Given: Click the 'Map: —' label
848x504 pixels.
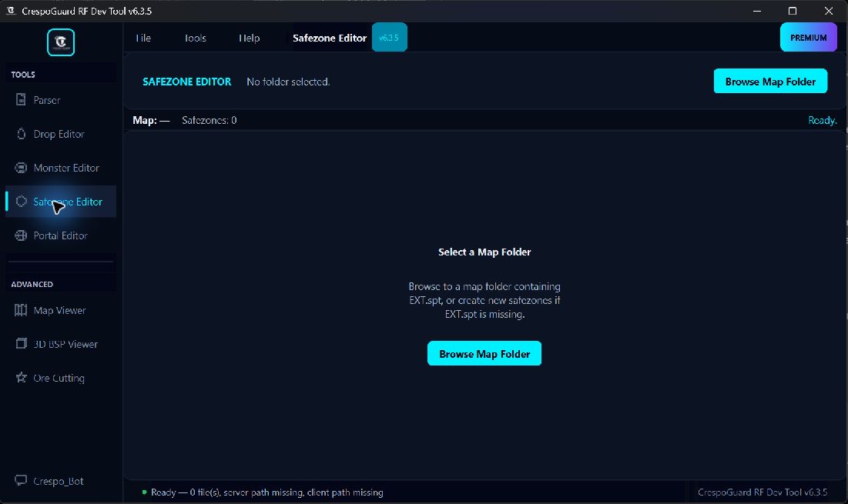Looking at the screenshot, I should [x=152, y=120].
